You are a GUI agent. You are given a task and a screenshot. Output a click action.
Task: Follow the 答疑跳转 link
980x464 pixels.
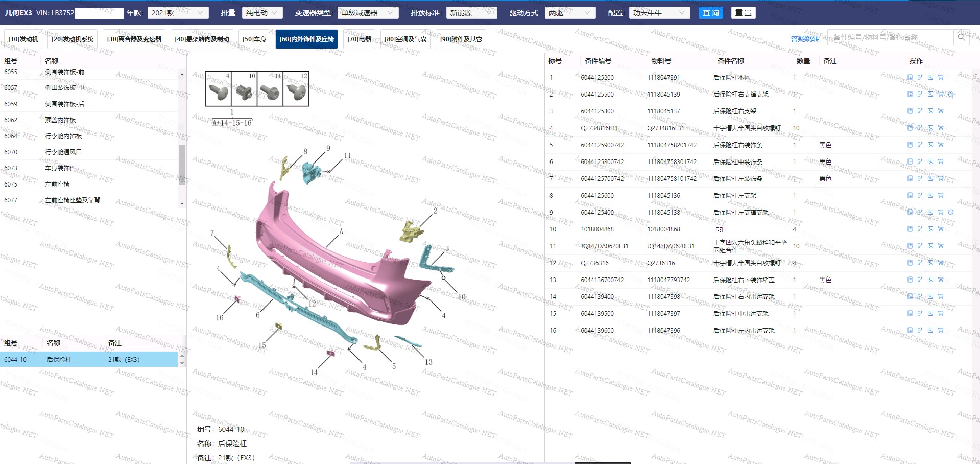click(x=804, y=39)
